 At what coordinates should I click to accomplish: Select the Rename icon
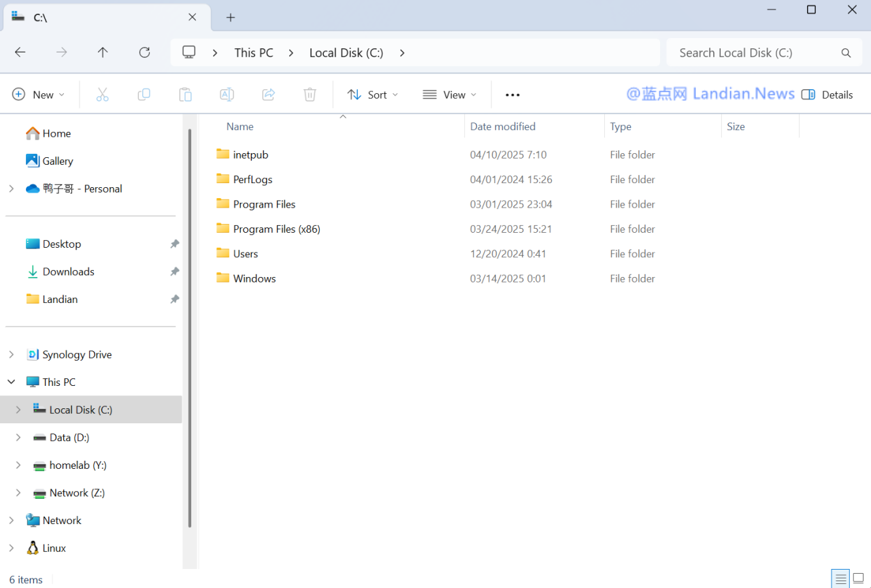click(227, 95)
